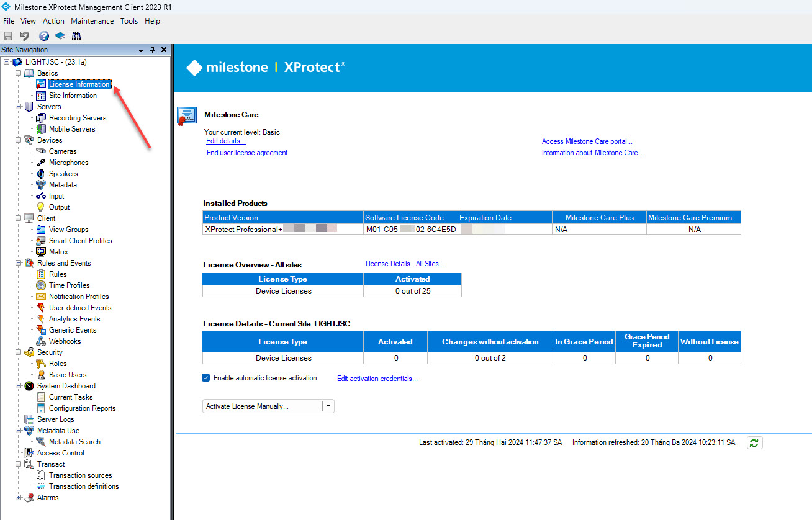Toggle pin on Site Navigation panel
The width and height of the screenshot is (812, 520).
pyautogui.click(x=153, y=50)
